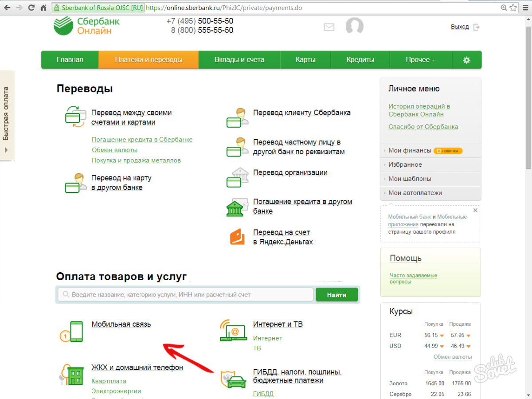Click the user profile avatar icon
Screen dimensions: 532x399
pos(354,27)
